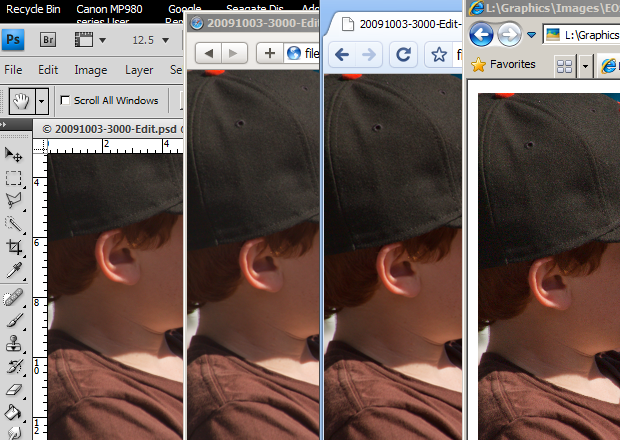Bookmark the page with Chrome's star icon

tap(439, 55)
